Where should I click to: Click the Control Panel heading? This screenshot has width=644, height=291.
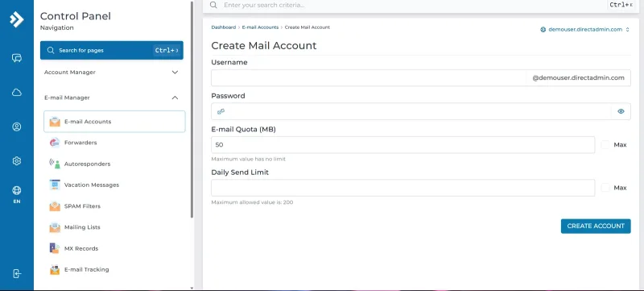pos(76,16)
